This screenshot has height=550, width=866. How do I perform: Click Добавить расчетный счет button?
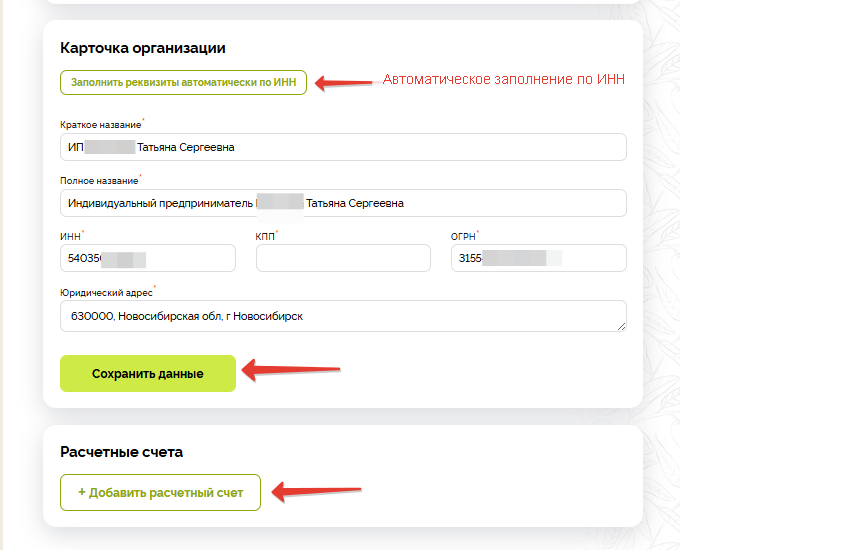point(160,492)
